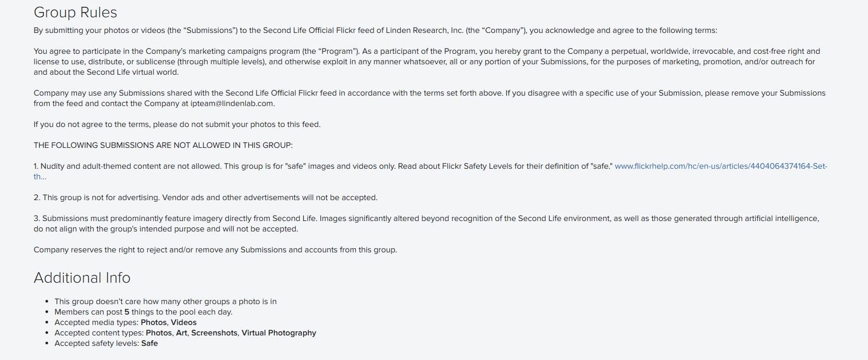Click the bold "Safe" safety level
Viewport: 868px width, 360px height.
click(149, 343)
